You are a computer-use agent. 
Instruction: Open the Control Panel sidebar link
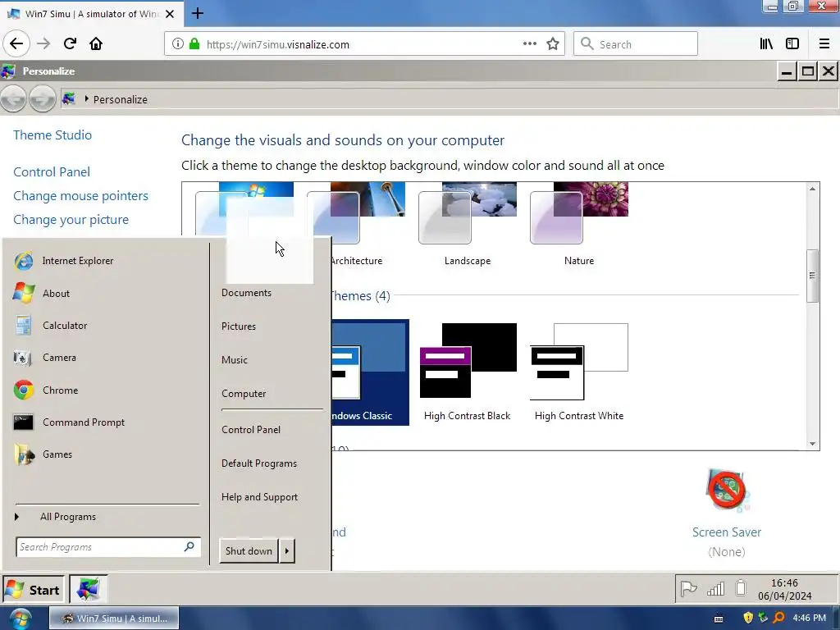tap(52, 172)
